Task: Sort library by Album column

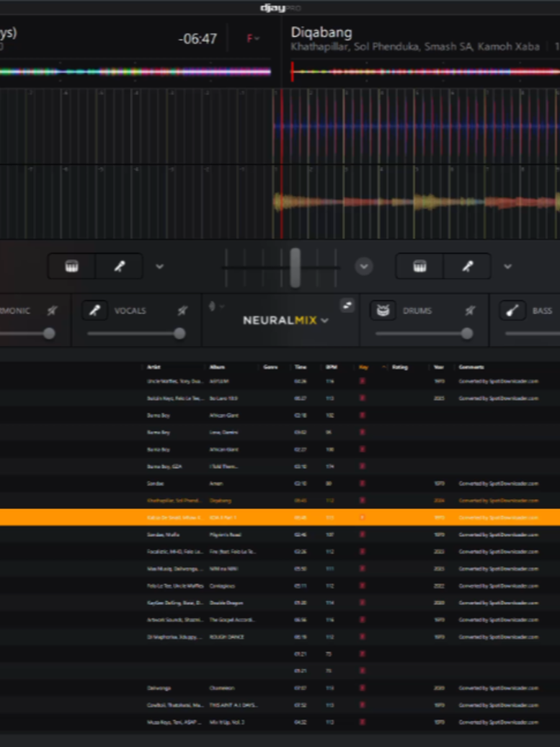Action: (217, 367)
